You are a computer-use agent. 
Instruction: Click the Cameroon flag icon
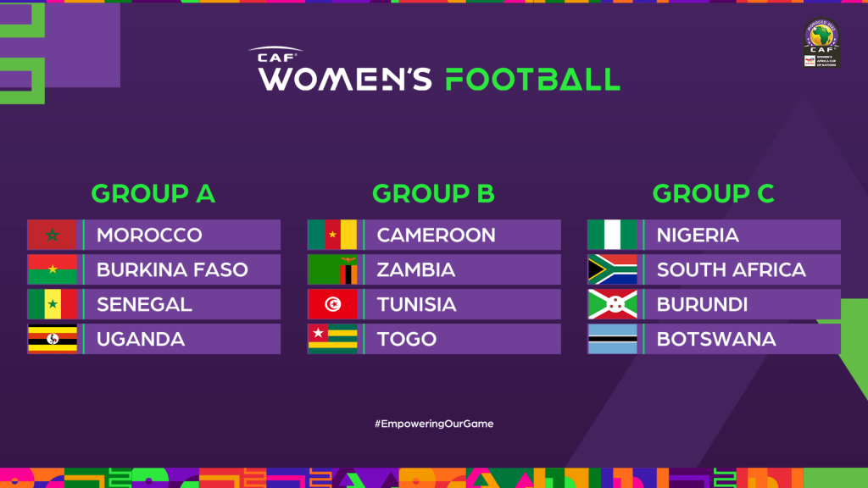(332, 235)
